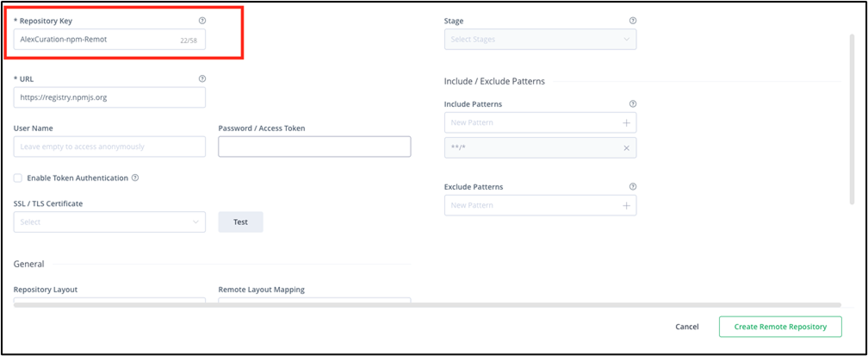Add the new exclude pattern with plus
The height and width of the screenshot is (356, 868).
point(626,206)
